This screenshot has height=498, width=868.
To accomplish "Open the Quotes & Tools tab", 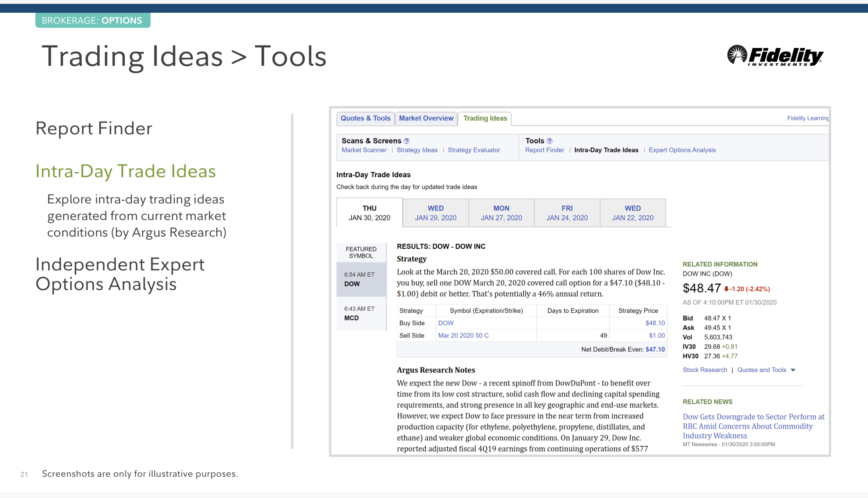I will pyautogui.click(x=365, y=118).
